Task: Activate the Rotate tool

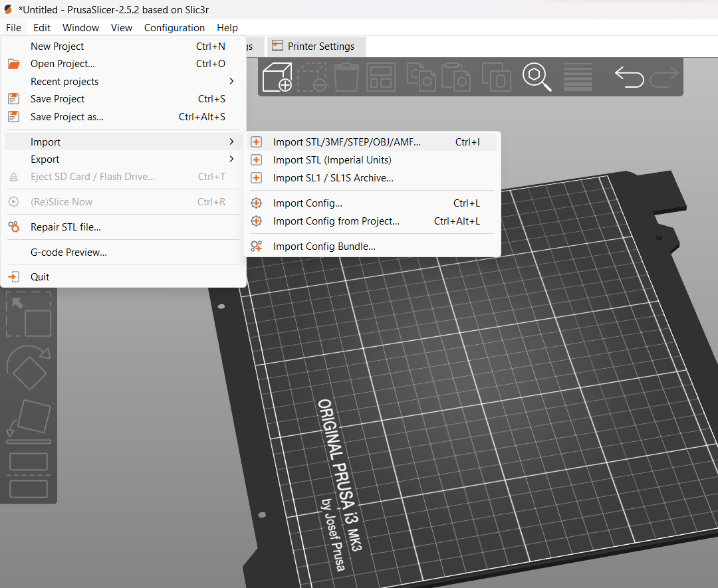Action: tap(29, 367)
